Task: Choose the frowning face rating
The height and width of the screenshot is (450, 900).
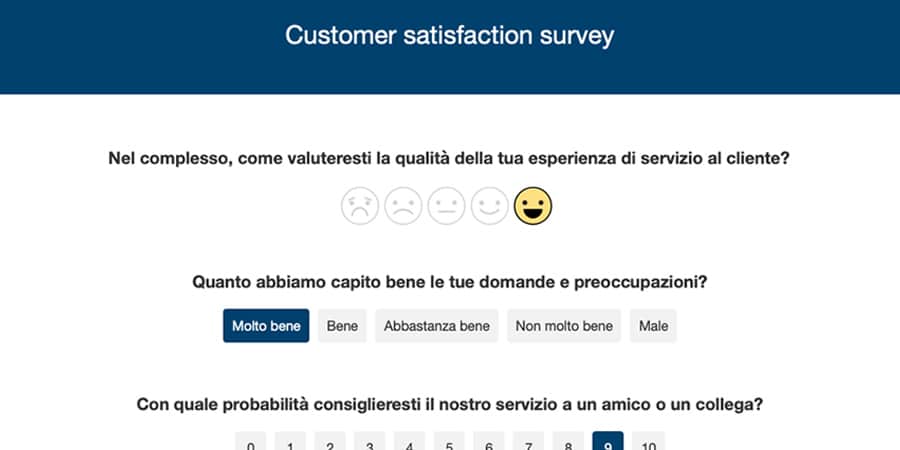Action: pos(404,206)
